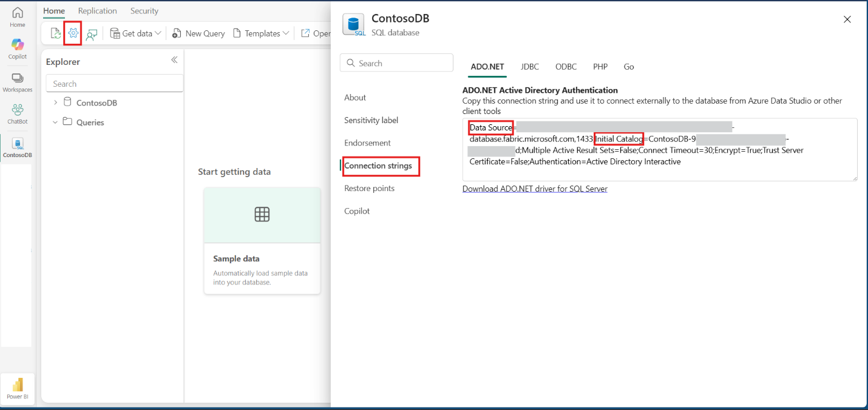Viewport: 868px width, 410px height.
Task: Open the Endorsement section
Action: [368, 143]
